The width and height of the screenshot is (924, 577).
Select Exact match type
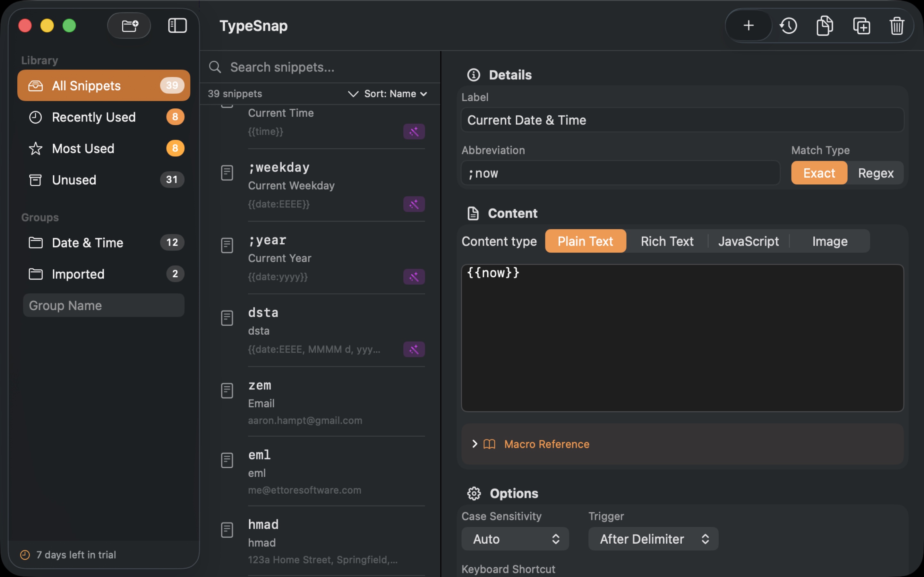pyautogui.click(x=819, y=173)
